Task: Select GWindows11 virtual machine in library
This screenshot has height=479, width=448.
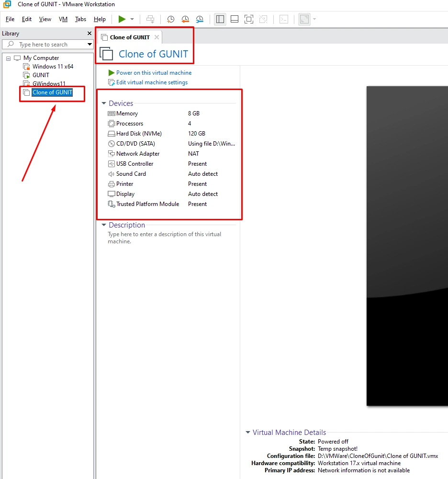Action: (x=49, y=84)
